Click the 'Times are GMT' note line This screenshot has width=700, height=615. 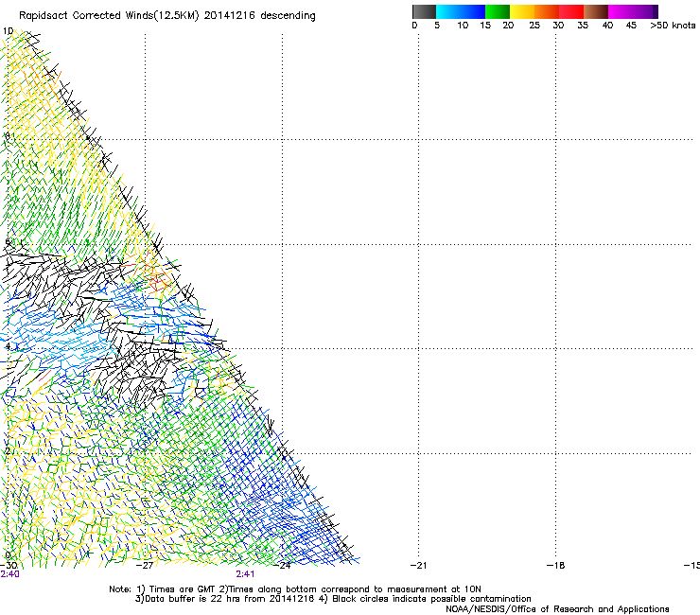295,589
